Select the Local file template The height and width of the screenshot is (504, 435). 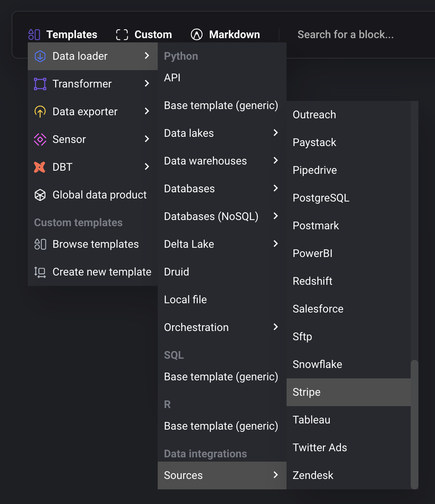tap(222, 300)
